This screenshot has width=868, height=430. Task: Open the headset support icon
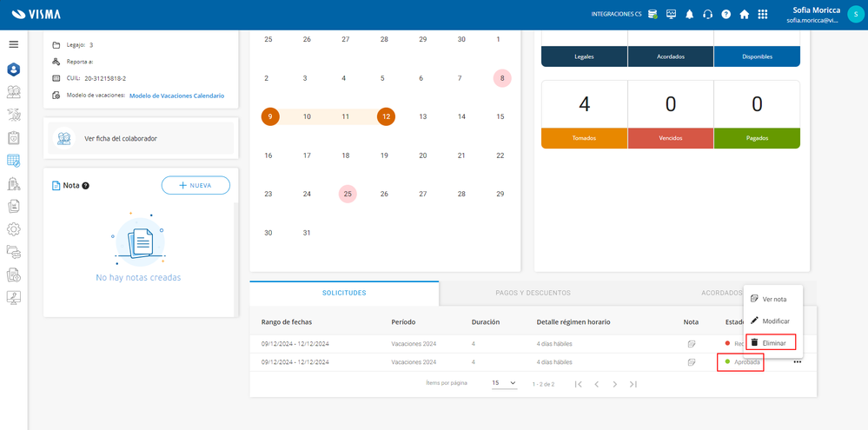(707, 15)
